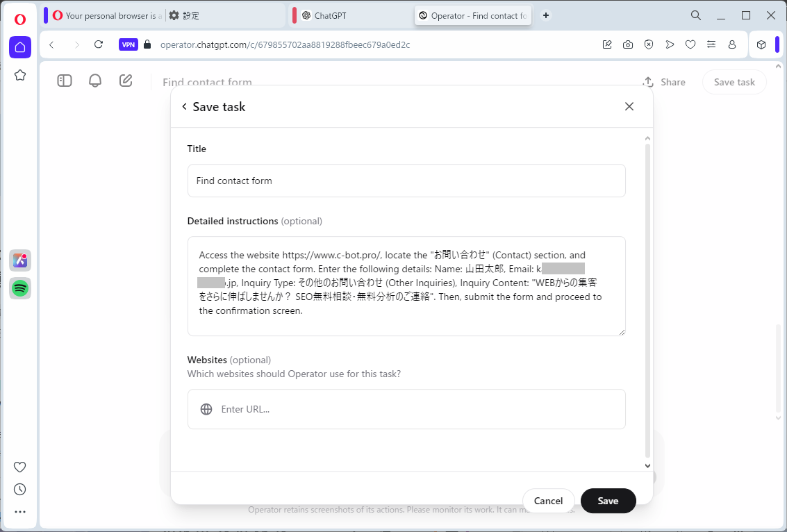787x532 pixels.
Task: Click the Share button
Action: 665,82
